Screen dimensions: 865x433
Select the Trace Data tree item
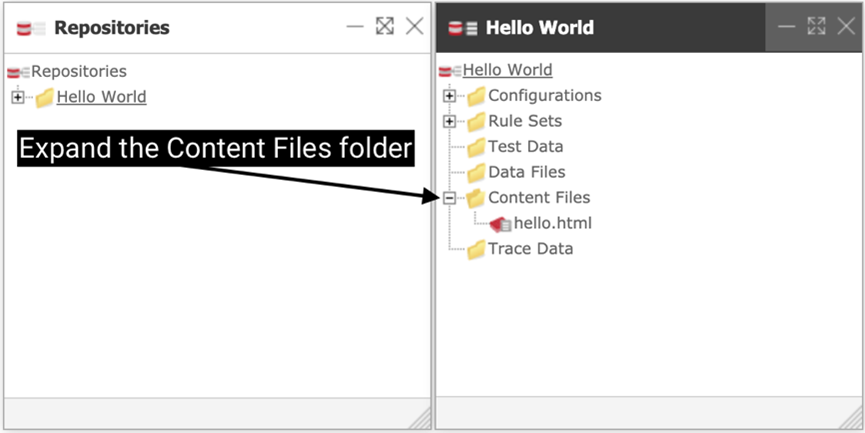click(530, 248)
